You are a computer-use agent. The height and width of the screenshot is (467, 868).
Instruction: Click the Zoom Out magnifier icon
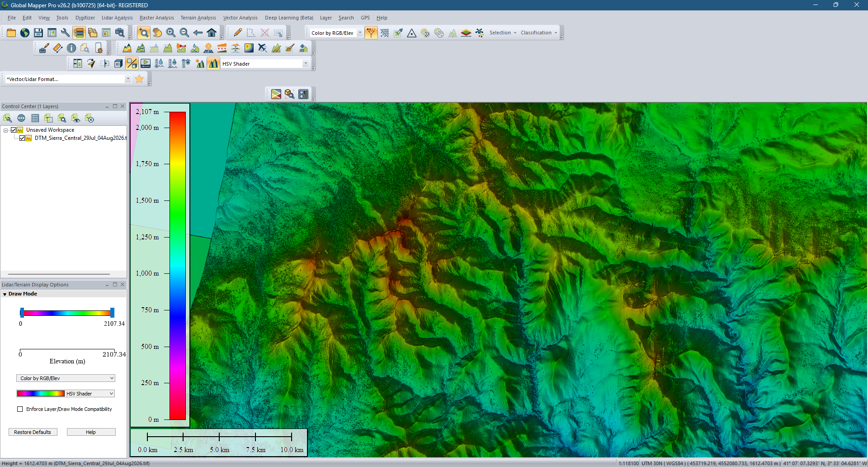184,33
